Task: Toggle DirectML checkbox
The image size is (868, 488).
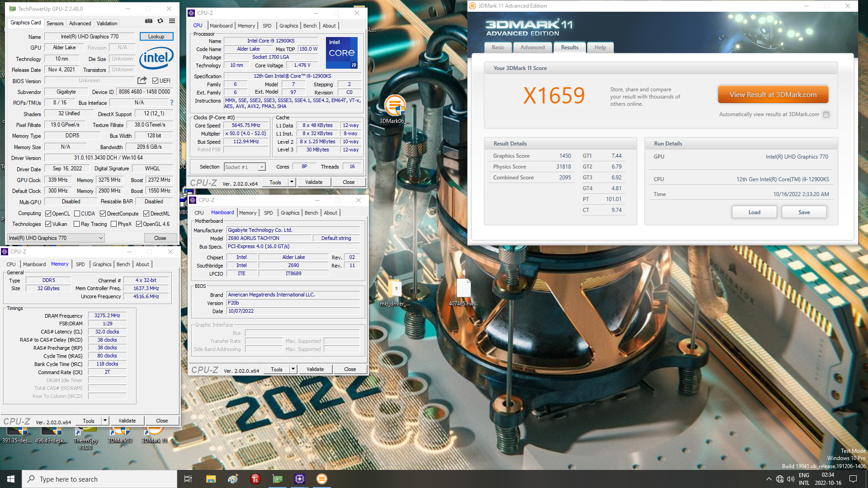Action: (x=146, y=213)
